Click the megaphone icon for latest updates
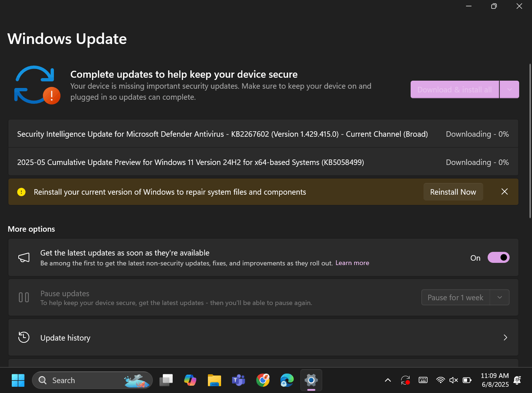The image size is (532, 393). tap(24, 258)
